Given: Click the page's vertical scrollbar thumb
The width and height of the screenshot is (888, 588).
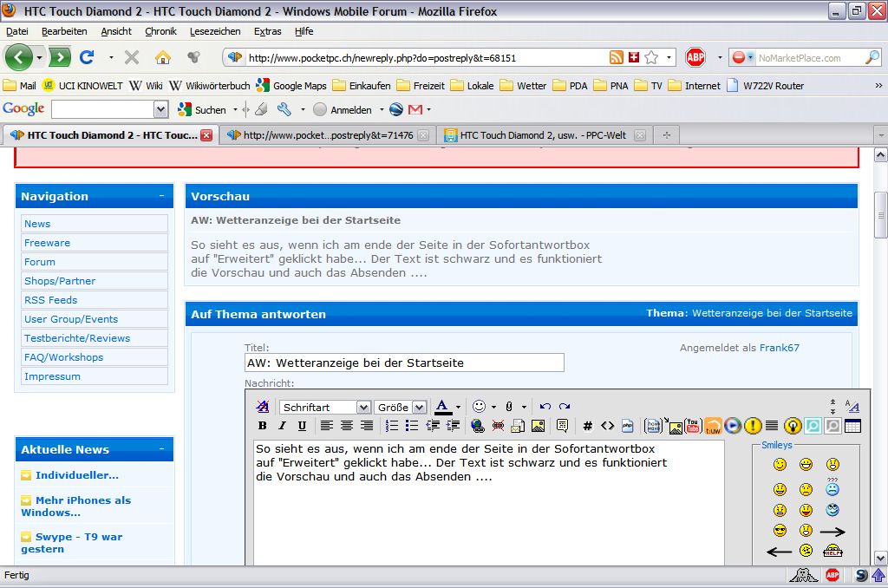Looking at the screenshot, I should [x=881, y=215].
